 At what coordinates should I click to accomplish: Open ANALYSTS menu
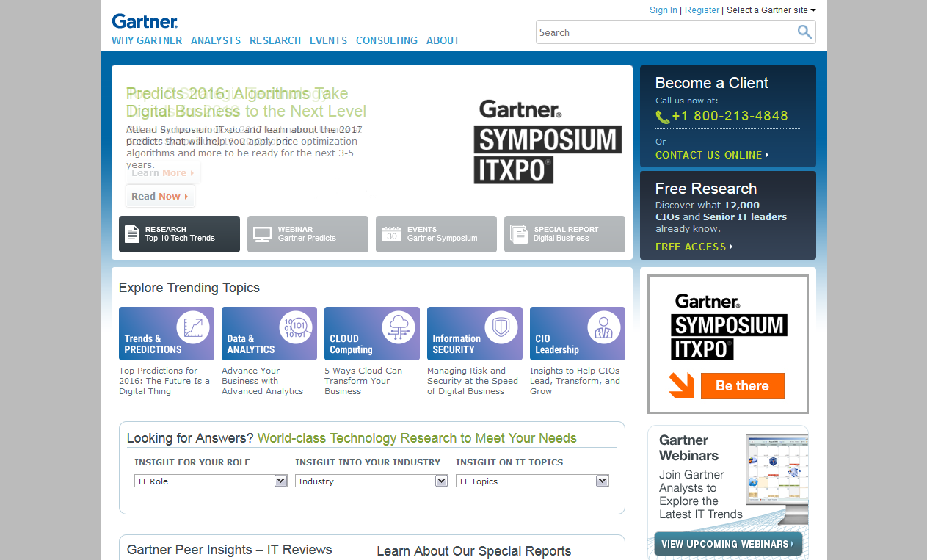pyautogui.click(x=216, y=40)
